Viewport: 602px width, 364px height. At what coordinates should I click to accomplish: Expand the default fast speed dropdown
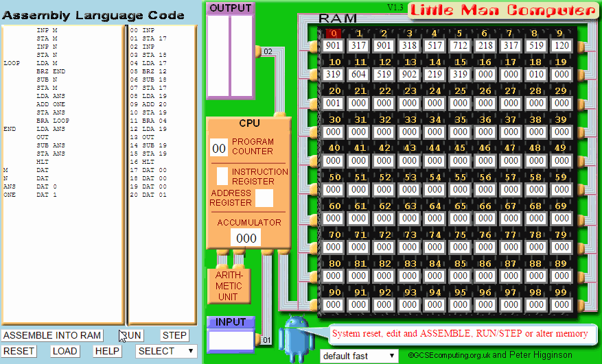tap(359, 356)
